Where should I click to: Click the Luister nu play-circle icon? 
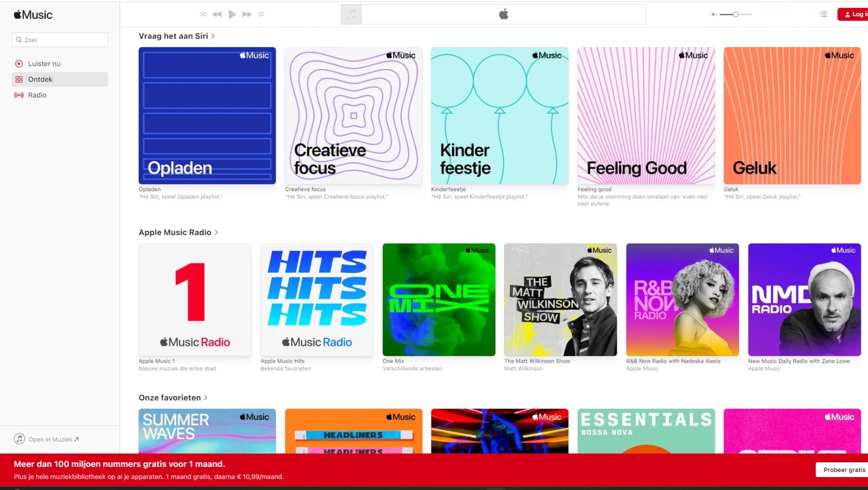[19, 63]
